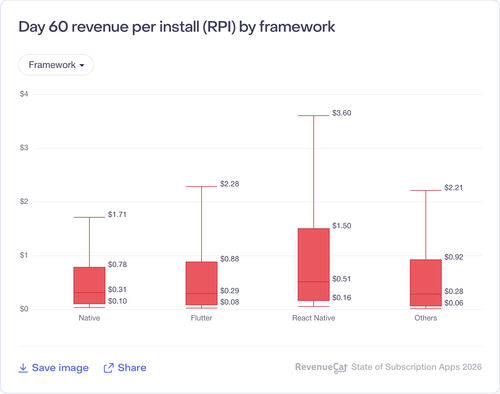
Task: Click the $1.71 value label
Action: (117, 214)
